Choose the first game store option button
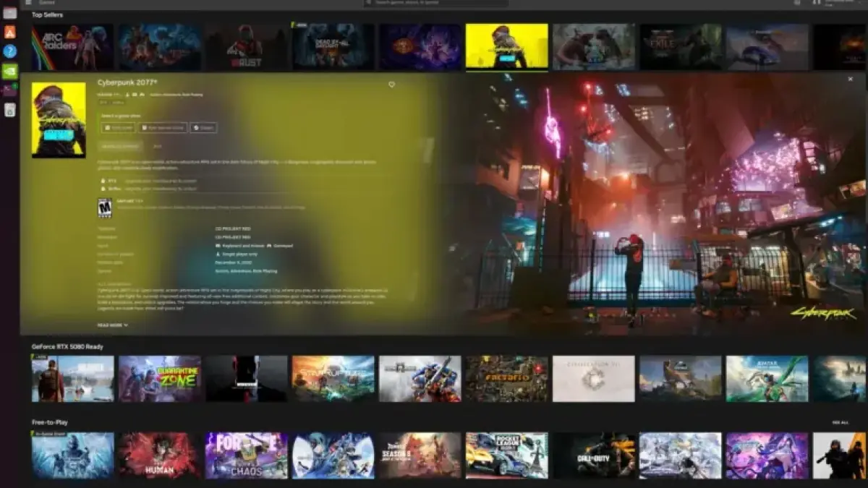This screenshot has height=488, width=868. pos(118,128)
